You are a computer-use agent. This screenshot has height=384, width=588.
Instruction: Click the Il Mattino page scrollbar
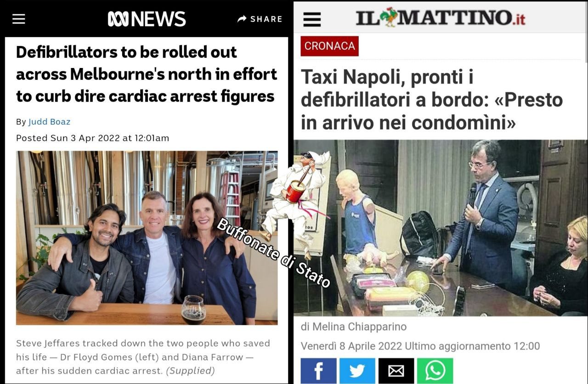tap(585, 46)
